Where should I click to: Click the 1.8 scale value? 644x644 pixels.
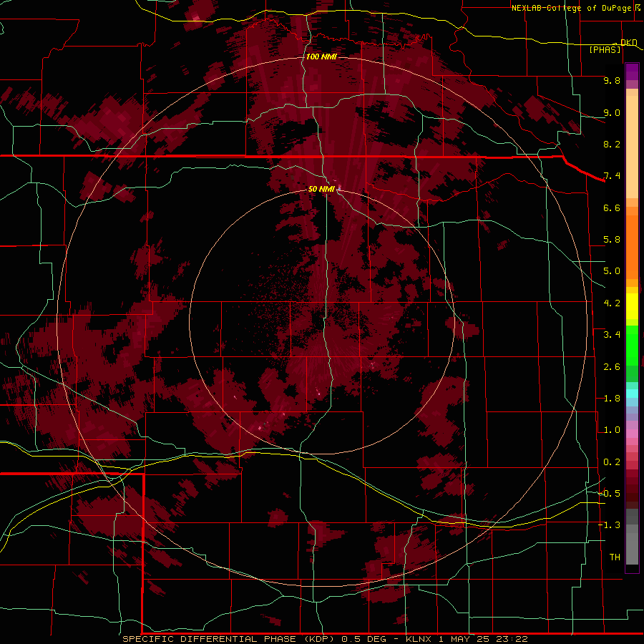(x=612, y=399)
